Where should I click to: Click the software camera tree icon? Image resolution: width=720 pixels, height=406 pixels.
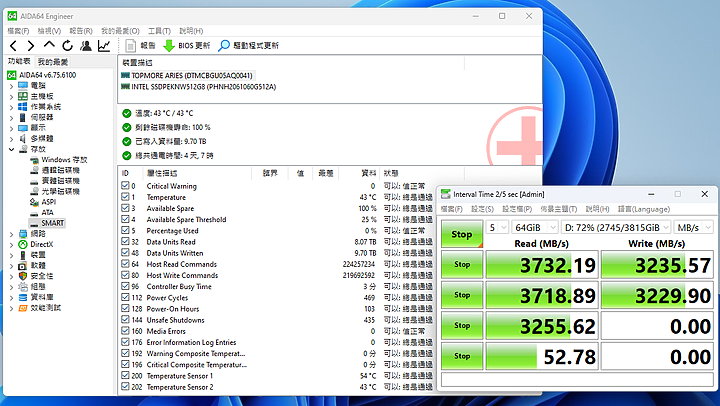click(x=23, y=265)
